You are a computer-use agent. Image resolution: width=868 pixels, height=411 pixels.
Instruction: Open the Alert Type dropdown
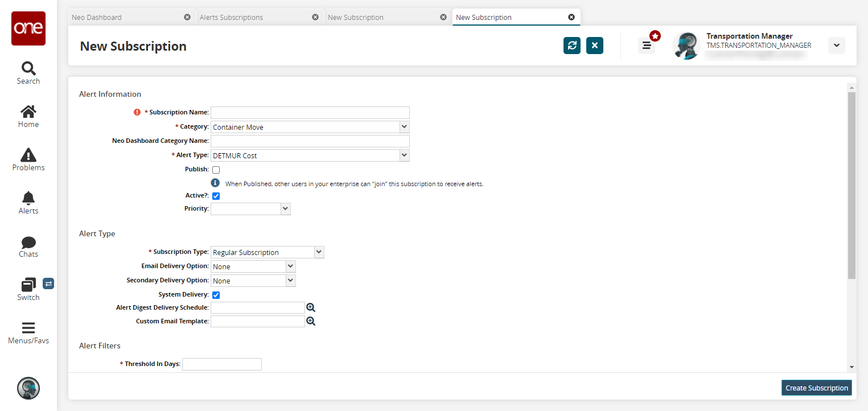(404, 155)
